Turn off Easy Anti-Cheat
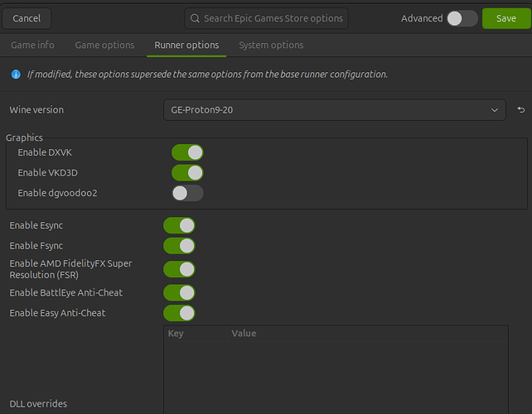 click(179, 313)
